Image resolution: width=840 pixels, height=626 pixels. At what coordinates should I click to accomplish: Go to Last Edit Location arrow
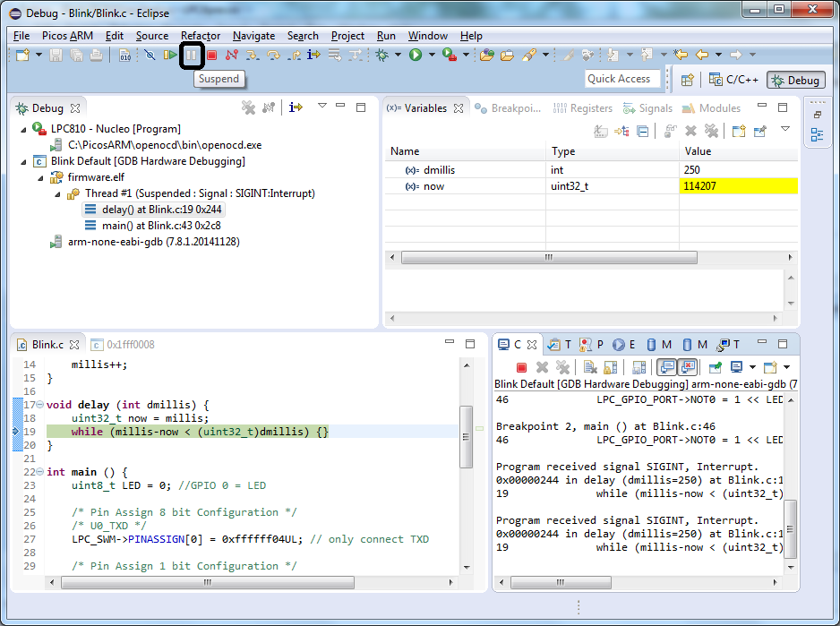(681, 55)
